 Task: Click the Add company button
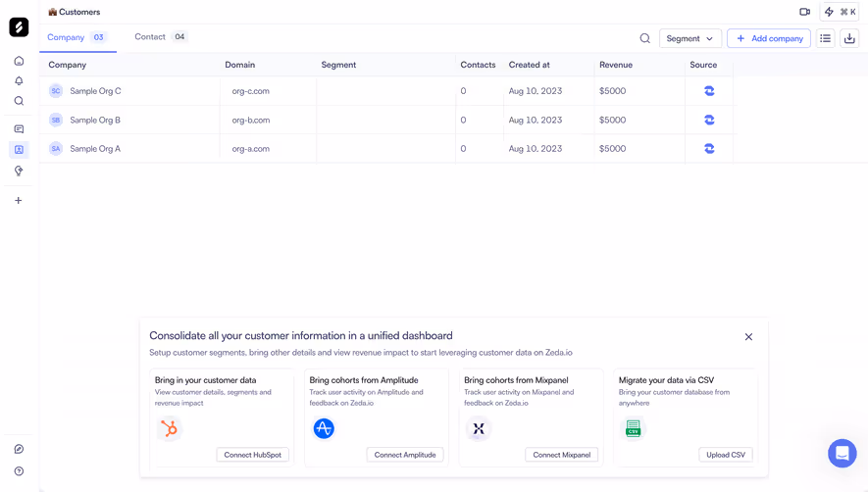769,38
